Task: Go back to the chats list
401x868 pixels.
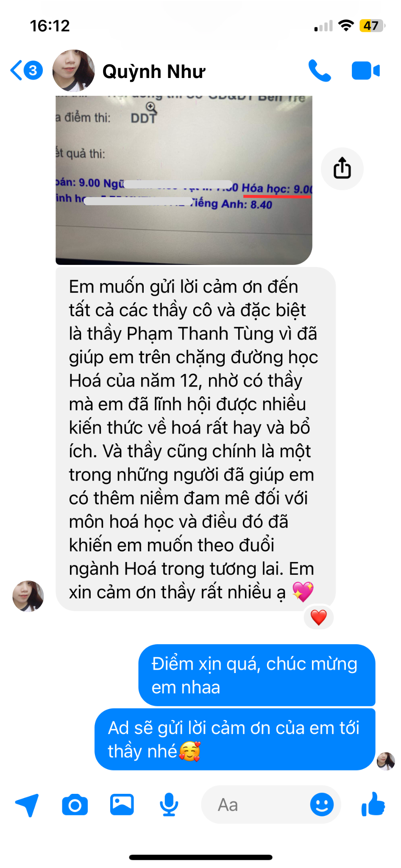Action: pyautogui.click(x=17, y=70)
